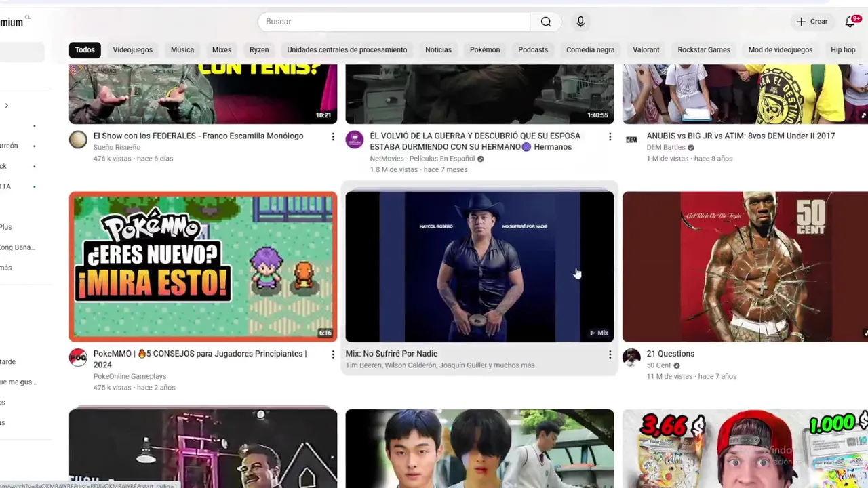Visit Sueño Risueño channel name link
This screenshot has height=488, width=868.
coord(117,147)
